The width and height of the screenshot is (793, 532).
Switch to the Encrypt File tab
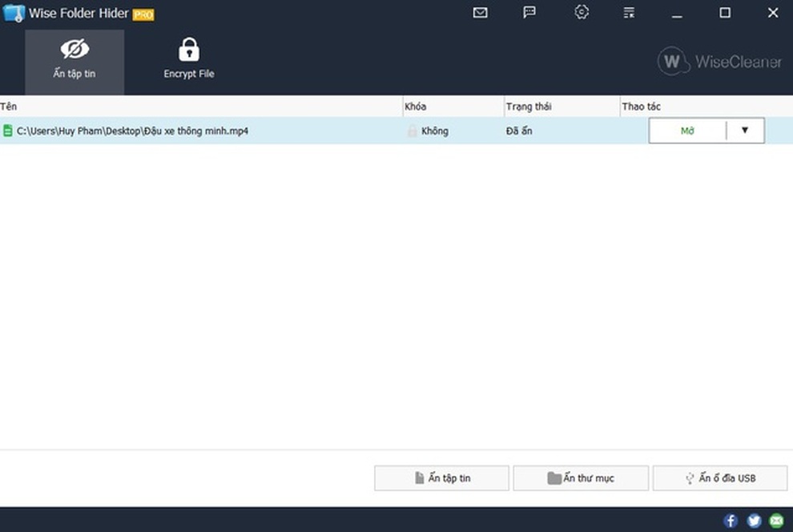point(189,59)
